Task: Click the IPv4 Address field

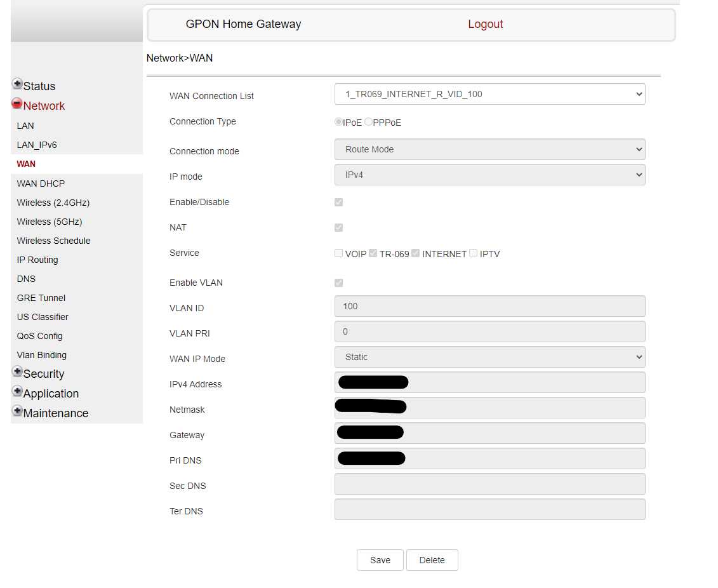Action: point(490,382)
